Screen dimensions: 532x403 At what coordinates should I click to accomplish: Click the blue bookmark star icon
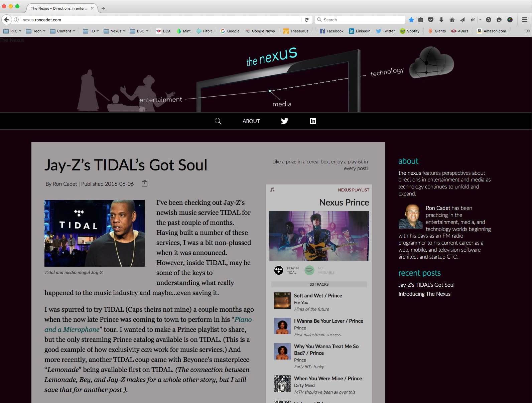pyautogui.click(x=411, y=20)
